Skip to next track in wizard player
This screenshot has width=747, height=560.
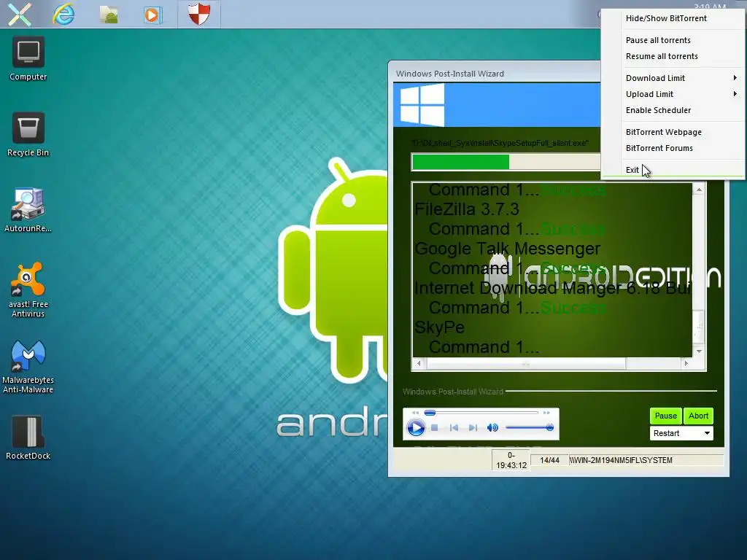(473, 427)
